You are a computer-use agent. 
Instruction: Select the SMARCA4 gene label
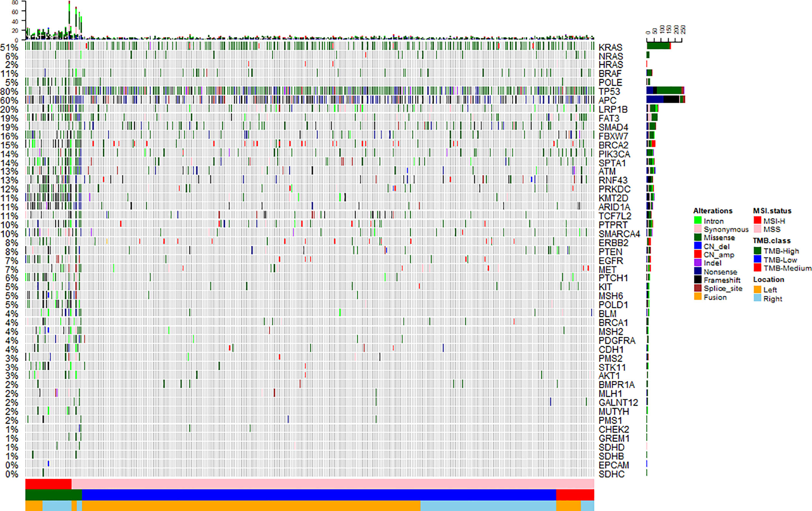(619, 234)
